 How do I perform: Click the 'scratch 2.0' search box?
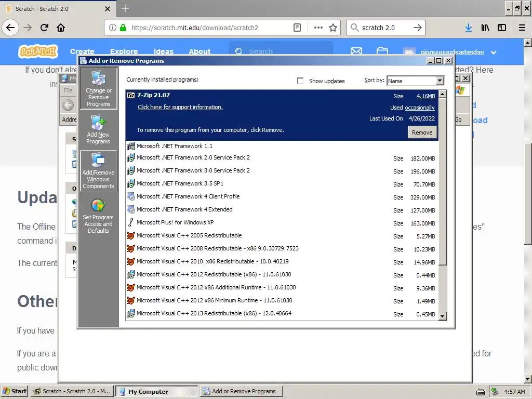point(385,28)
